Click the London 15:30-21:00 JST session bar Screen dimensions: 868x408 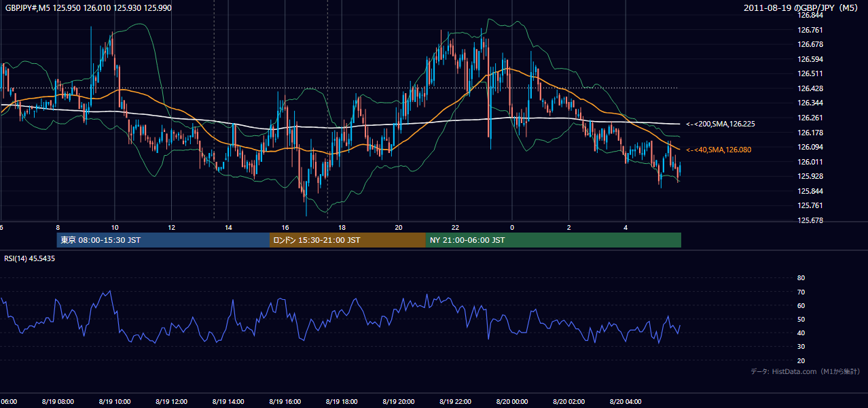(348, 240)
